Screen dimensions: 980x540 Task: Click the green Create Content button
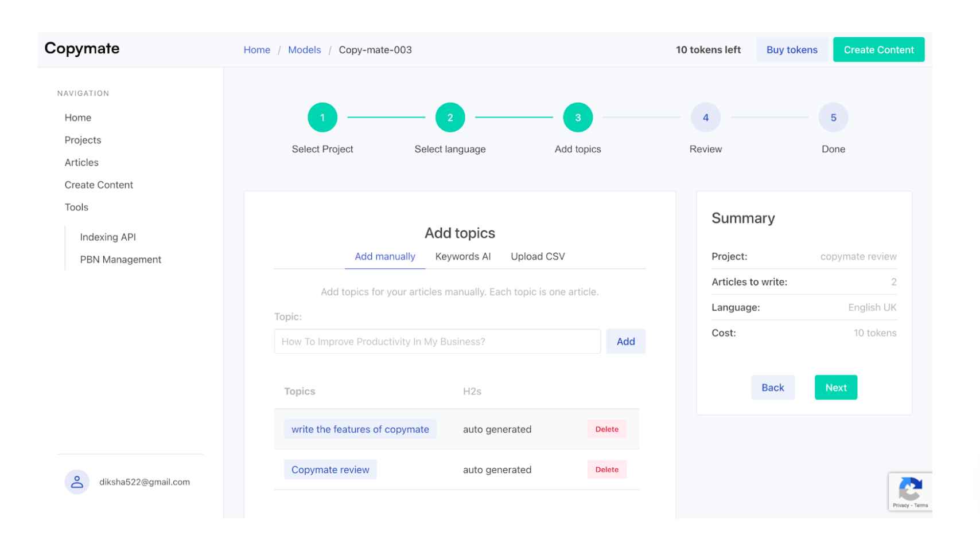(x=878, y=50)
